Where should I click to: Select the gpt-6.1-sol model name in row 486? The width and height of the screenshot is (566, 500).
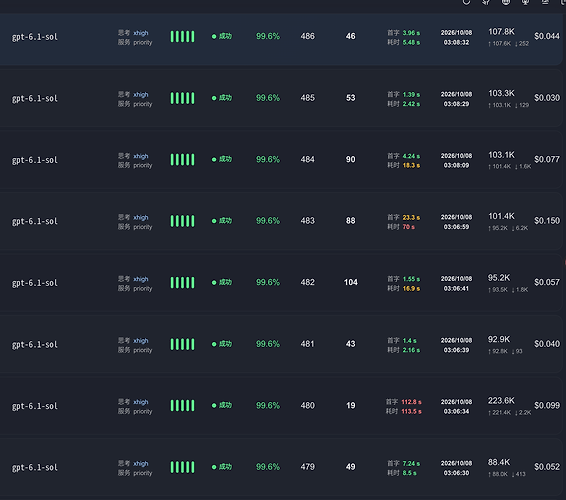click(x=35, y=37)
